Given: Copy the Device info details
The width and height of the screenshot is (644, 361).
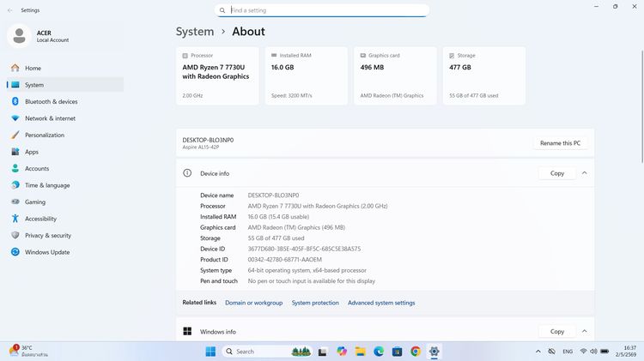Looking at the screenshot, I should 557,173.
